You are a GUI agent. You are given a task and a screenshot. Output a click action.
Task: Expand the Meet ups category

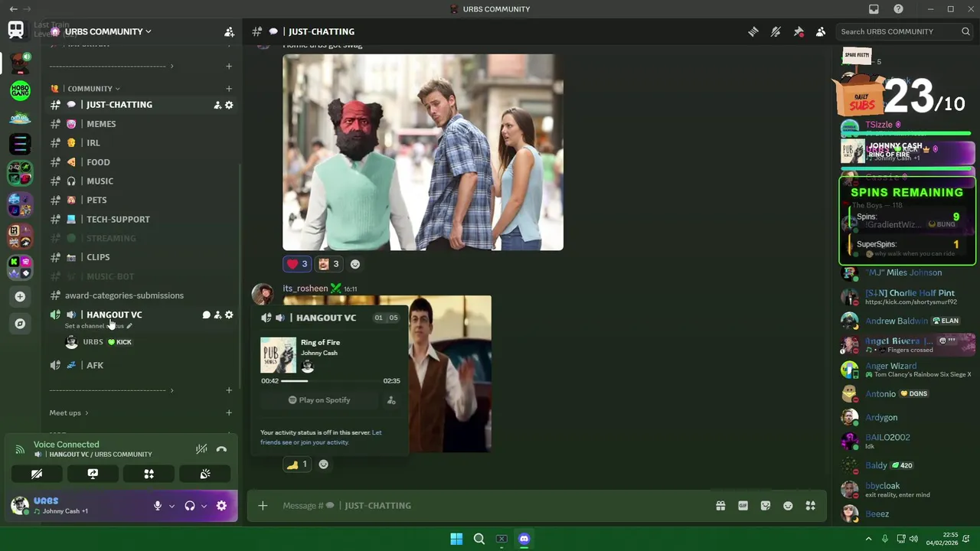69,413
